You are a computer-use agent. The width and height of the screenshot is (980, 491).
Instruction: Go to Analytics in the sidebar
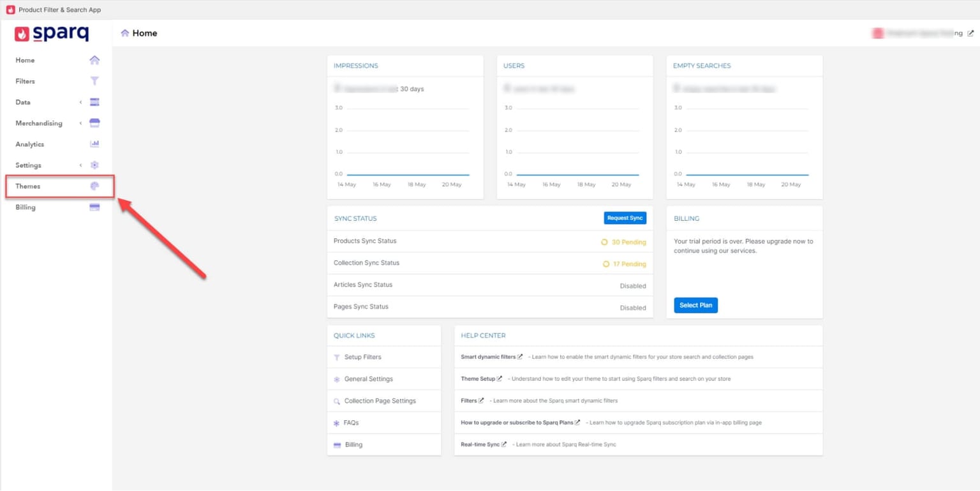coord(30,144)
